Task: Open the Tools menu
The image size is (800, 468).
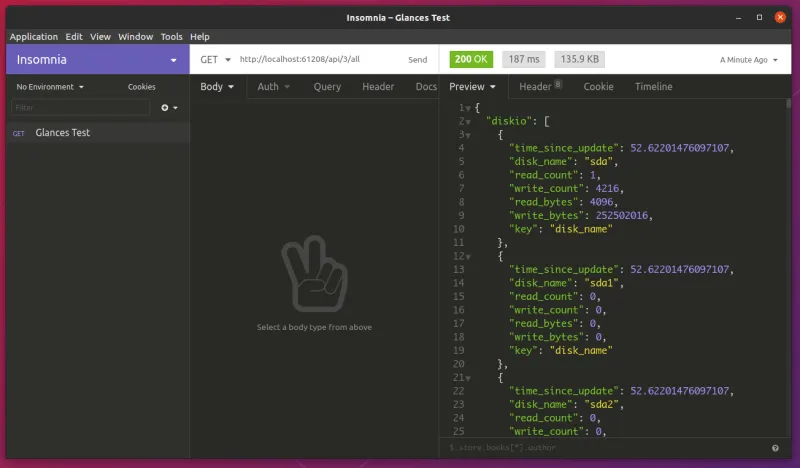Action: tap(171, 37)
